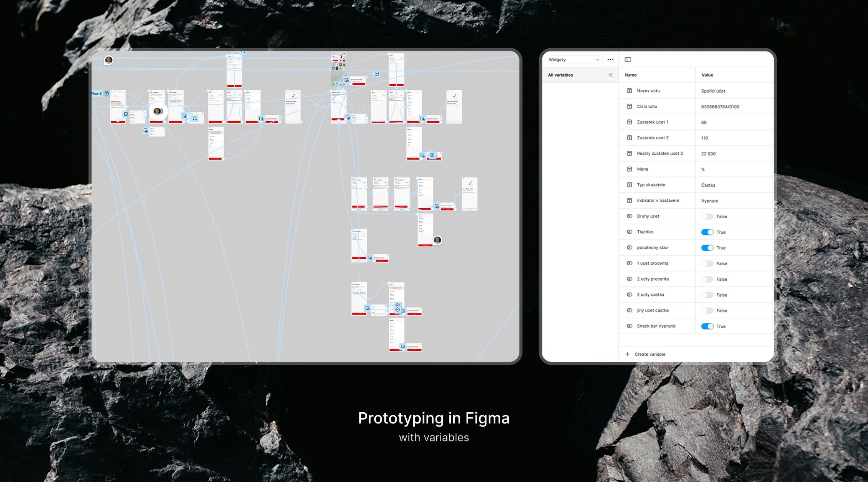Toggle the sidebar panel icon
This screenshot has height=482, width=868.
pos(628,60)
